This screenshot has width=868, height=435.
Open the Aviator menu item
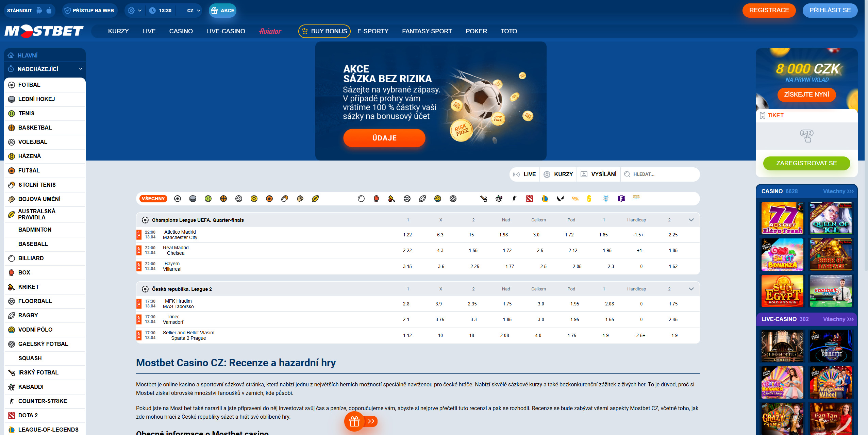tap(270, 31)
